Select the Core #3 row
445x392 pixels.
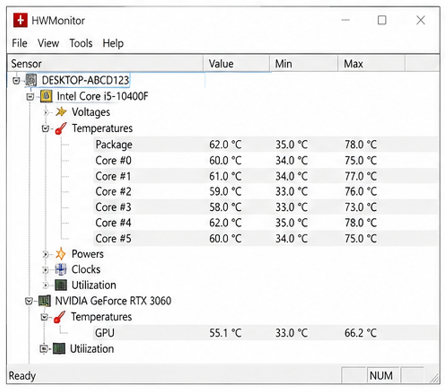click(x=266, y=207)
